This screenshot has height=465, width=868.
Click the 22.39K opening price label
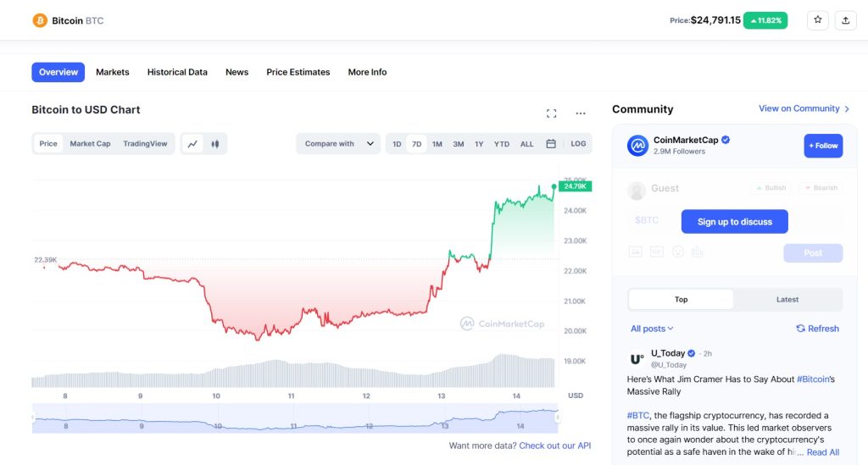point(45,260)
